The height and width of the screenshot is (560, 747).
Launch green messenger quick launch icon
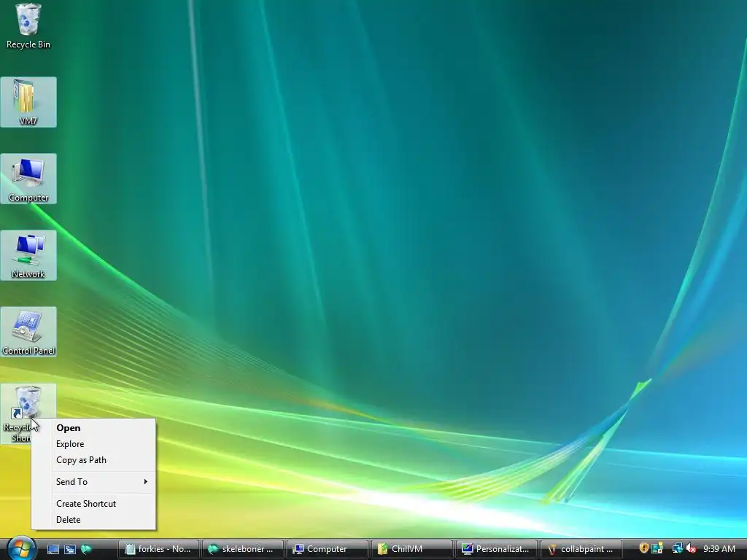point(86,549)
